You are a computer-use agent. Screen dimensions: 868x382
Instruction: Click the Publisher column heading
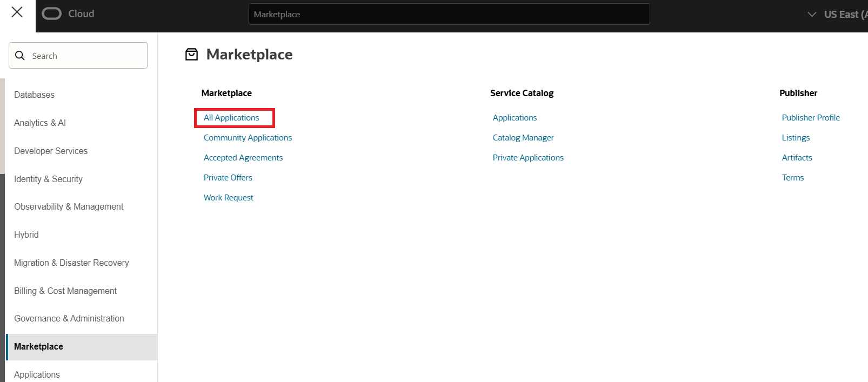(x=798, y=93)
